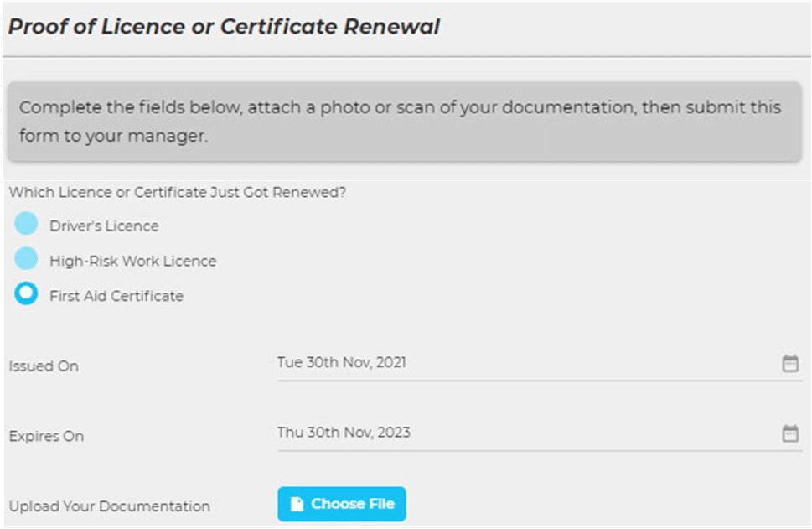The image size is (812, 529).
Task: Click the Which Licence or Certificate question
Action: point(178,193)
